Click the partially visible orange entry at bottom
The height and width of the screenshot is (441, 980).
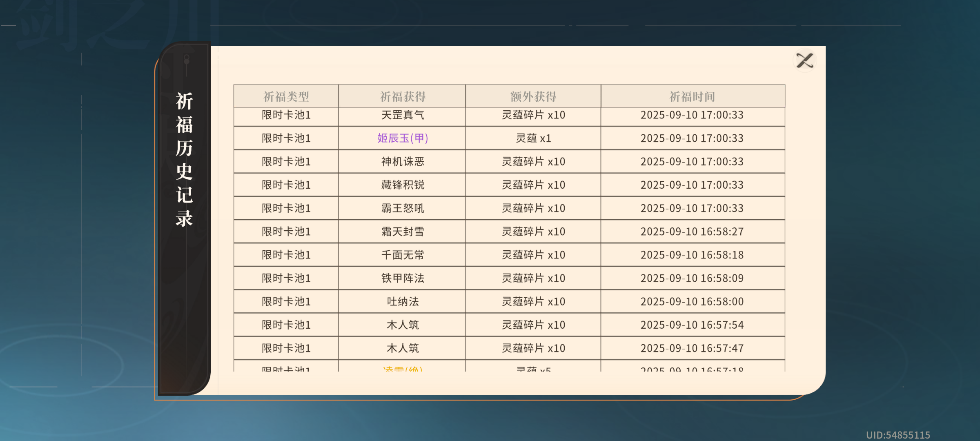(403, 368)
